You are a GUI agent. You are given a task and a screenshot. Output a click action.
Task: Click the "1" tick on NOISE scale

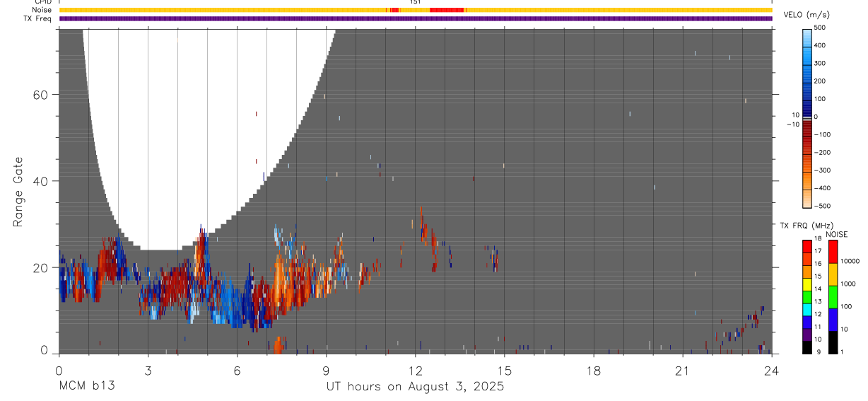coord(843,351)
